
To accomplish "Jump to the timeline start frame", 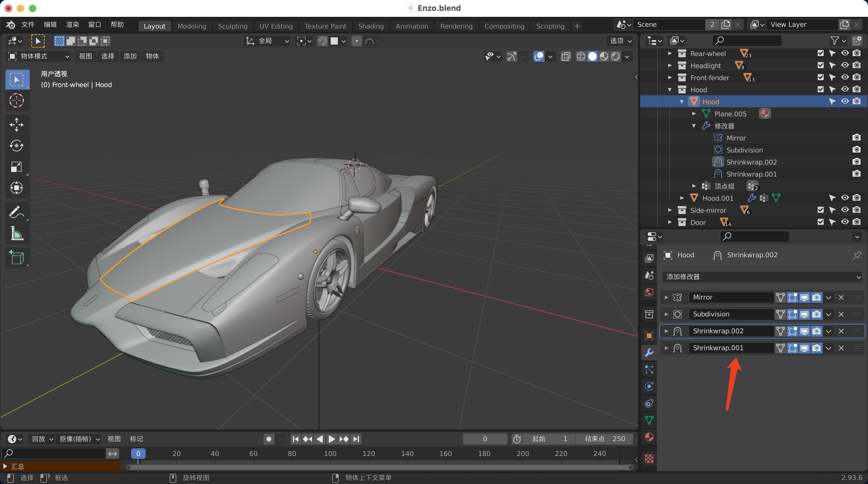I will pos(295,439).
